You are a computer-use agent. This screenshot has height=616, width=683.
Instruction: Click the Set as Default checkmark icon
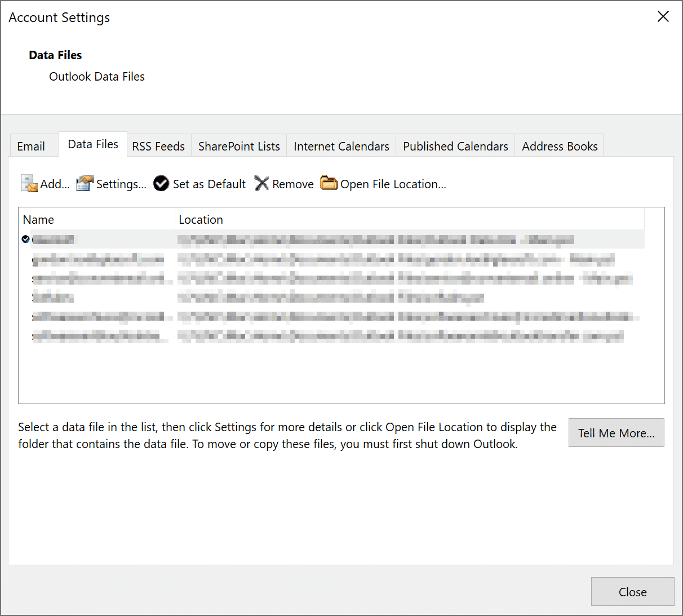point(161,183)
